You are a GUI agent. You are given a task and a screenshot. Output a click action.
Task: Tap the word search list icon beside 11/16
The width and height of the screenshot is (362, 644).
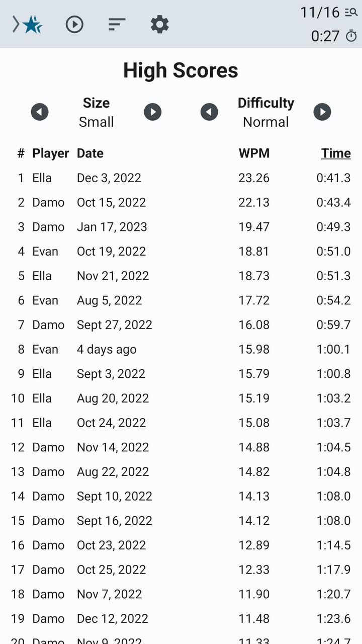351,13
